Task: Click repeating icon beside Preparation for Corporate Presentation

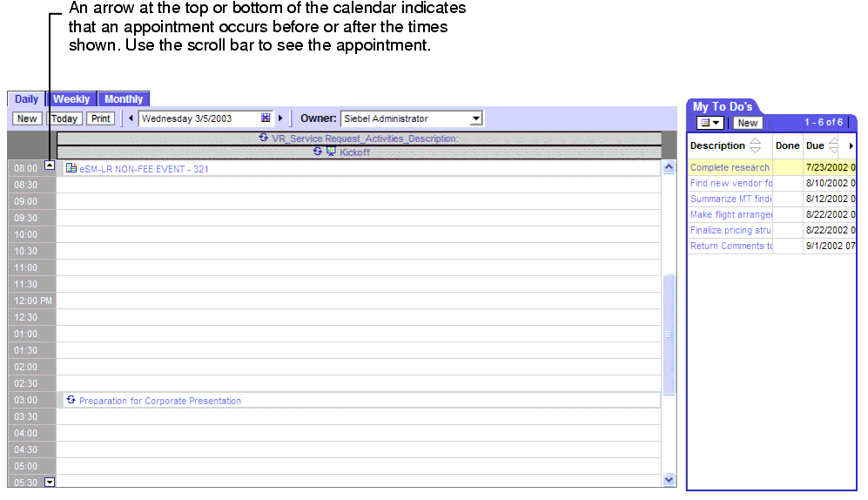Action: tap(71, 399)
